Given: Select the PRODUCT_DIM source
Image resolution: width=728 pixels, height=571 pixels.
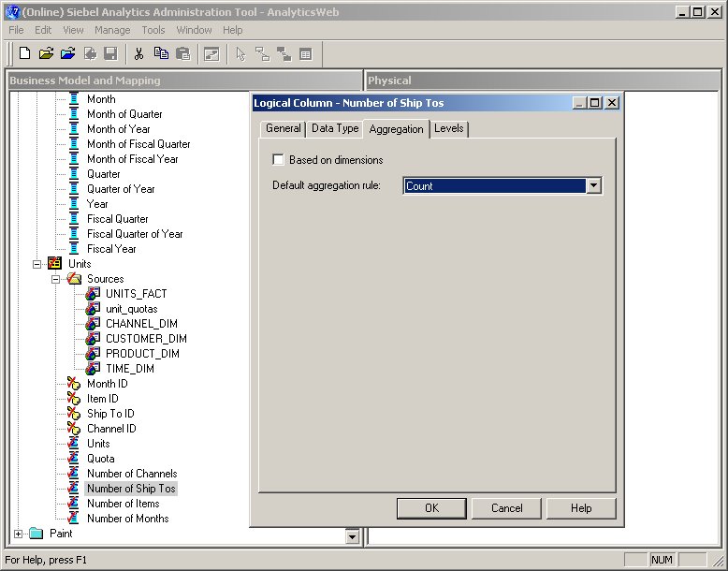Looking at the screenshot, I should pyautogui.click(x=142, y=354).
